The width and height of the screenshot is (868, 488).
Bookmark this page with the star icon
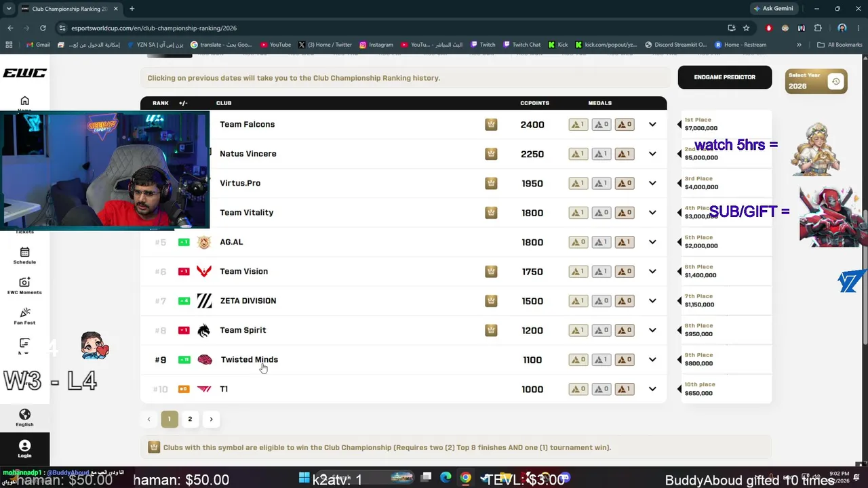pyautogui.click(x=746, y=28)
